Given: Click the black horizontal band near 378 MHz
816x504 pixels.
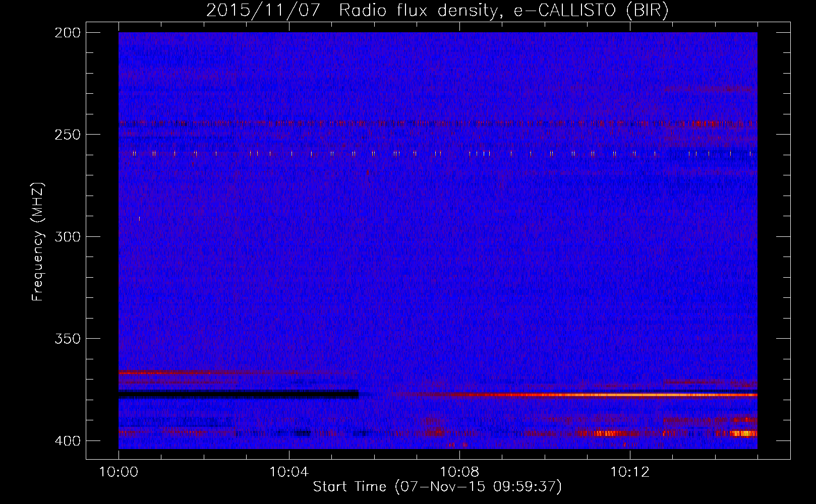Looking at the screenshot, I should pyautogui.click(x=239, y=395).
